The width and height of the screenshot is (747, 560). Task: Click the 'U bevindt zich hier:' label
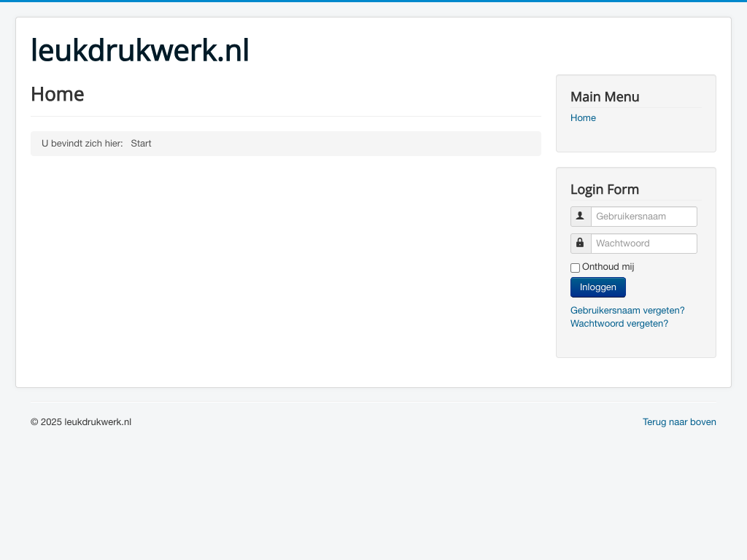pos(82,144)
